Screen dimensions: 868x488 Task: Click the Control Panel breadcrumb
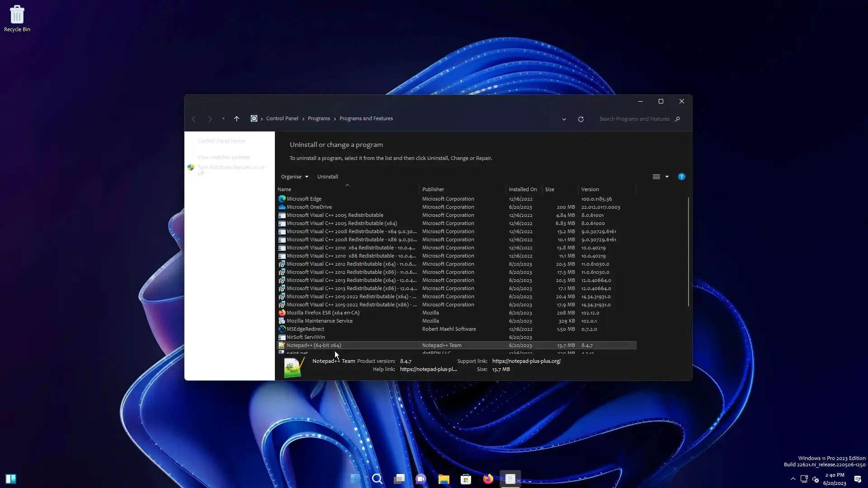[282, 118]
